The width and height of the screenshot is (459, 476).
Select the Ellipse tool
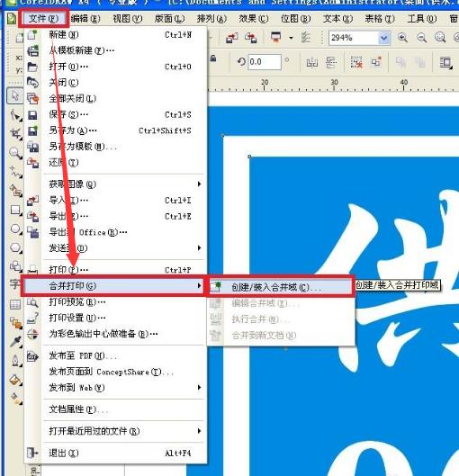[x=16, y=229]
